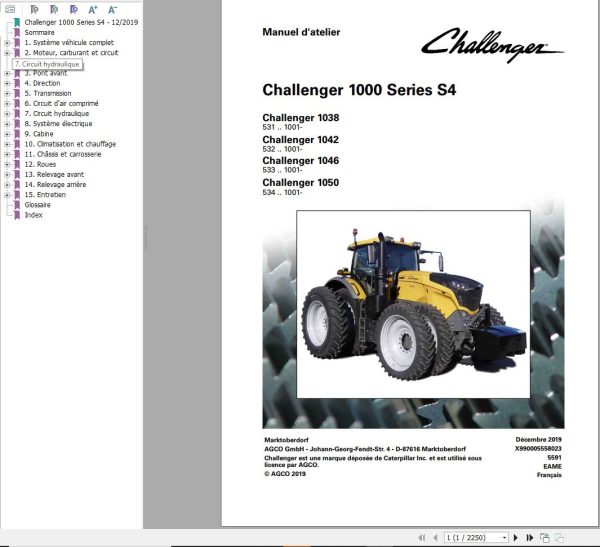Open 10. Climatisation et chauffage bookmark
600x547 pixels.
pos(70,144)
